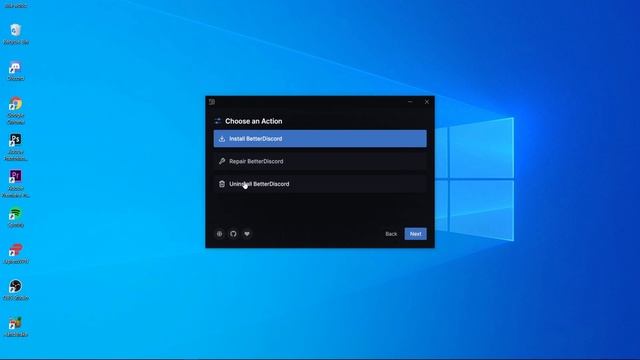Image resolution: width=640 pixels, height=360 pixels.
Task: Click the heart donate icon
Action: pyautogui.click(x=247, y=234)
